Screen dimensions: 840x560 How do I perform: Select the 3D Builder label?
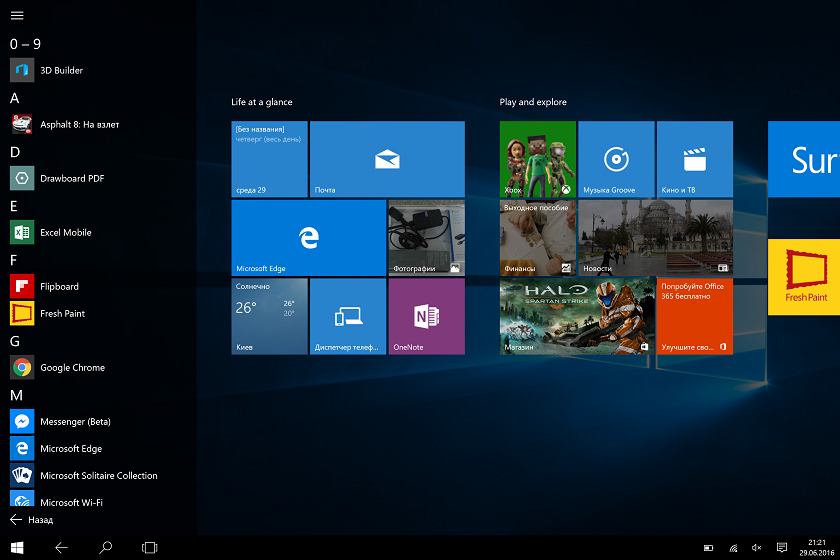[x=62, y=70]
